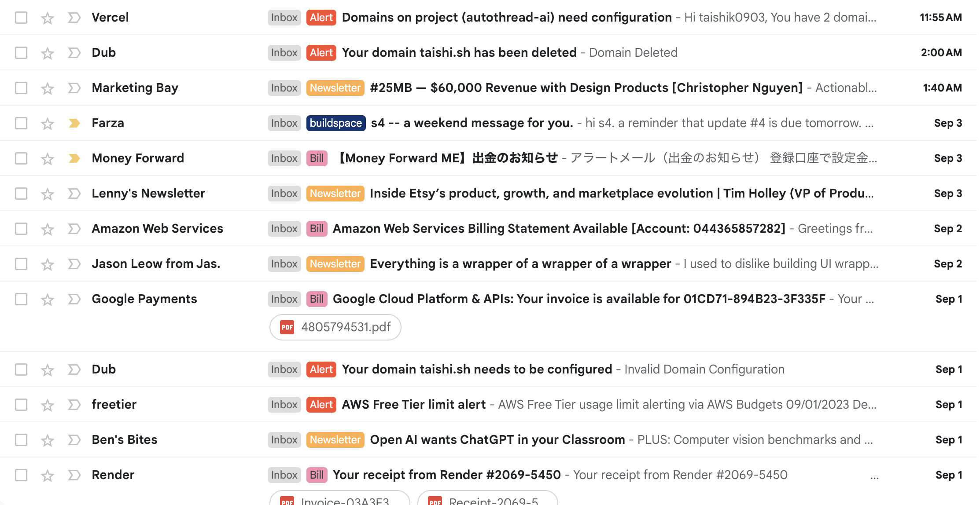Screen dimensions: 980x505
Task: Select the freetier email checkbox
Action: pos(21,405)
